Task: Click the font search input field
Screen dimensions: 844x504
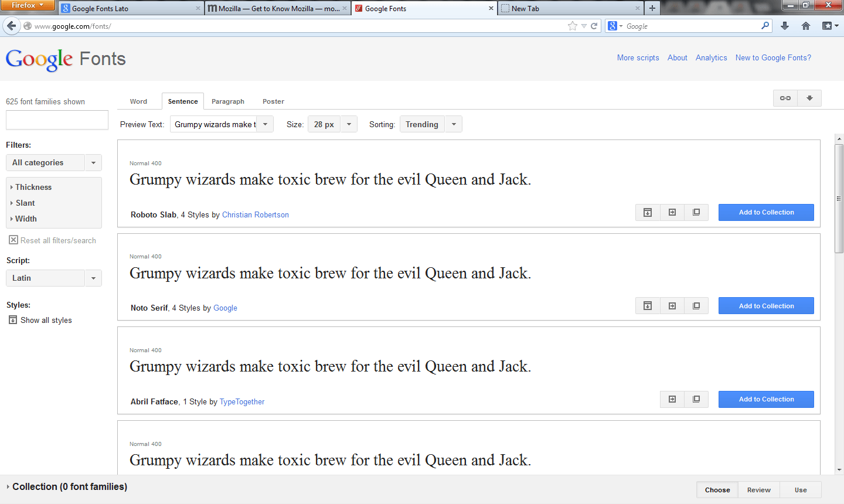Action: point(57,120)
